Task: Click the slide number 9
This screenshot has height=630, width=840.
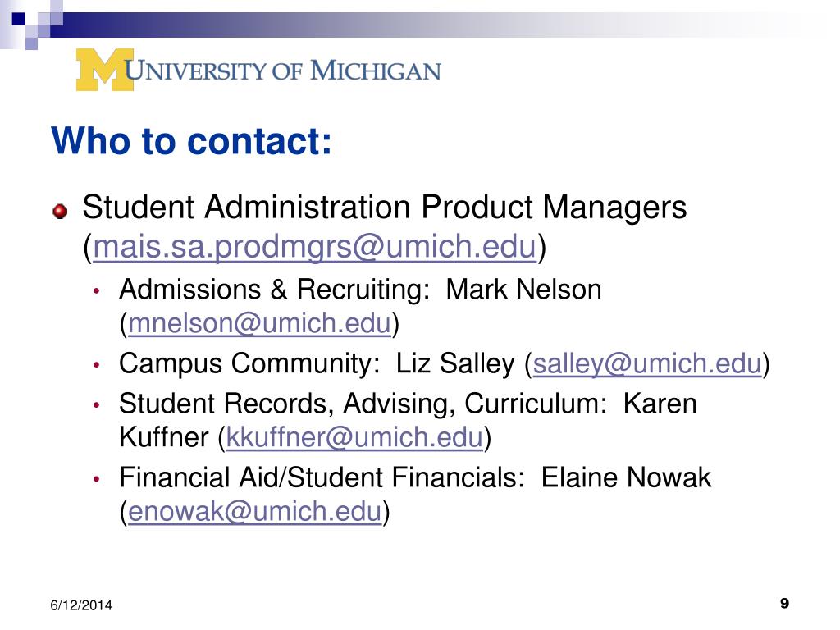Action: [x=784, y=603]
